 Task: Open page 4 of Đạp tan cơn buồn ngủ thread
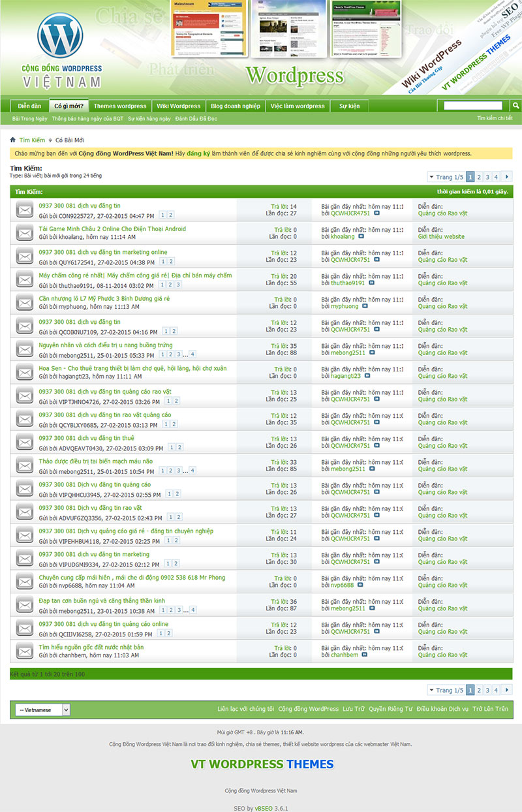(192, 610)
